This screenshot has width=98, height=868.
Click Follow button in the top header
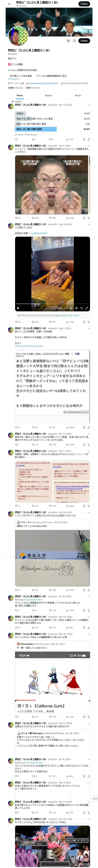click(x=84, y=4)
